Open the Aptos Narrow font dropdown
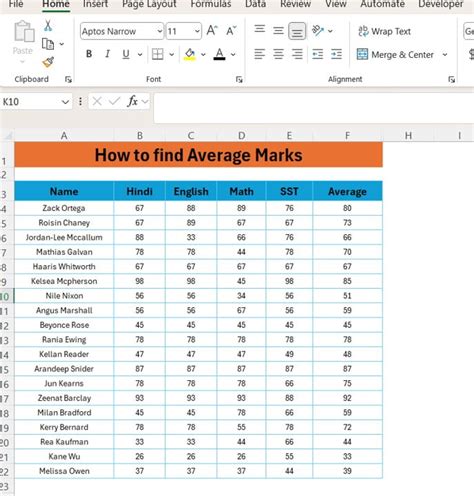 click(x=160, y=31)
